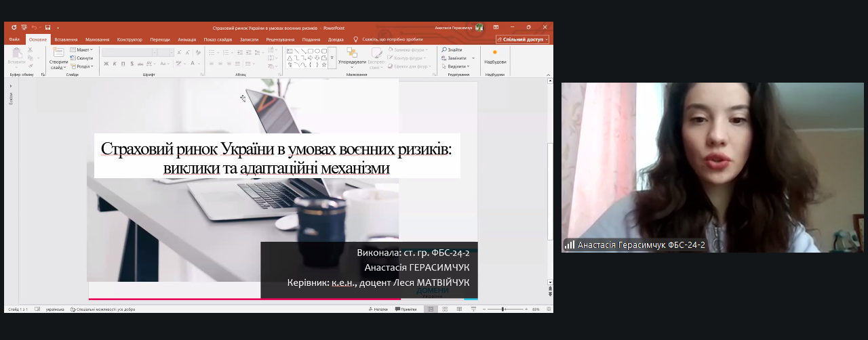
Task: Click the zoom slider in status bar
Action: tap(502, 309)
